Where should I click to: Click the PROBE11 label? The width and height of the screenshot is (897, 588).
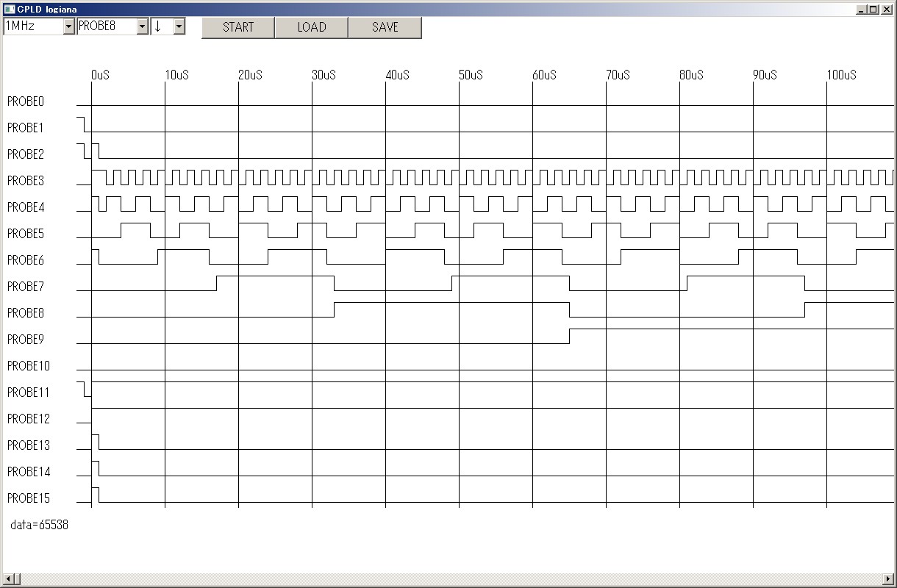tap(29, 392)
